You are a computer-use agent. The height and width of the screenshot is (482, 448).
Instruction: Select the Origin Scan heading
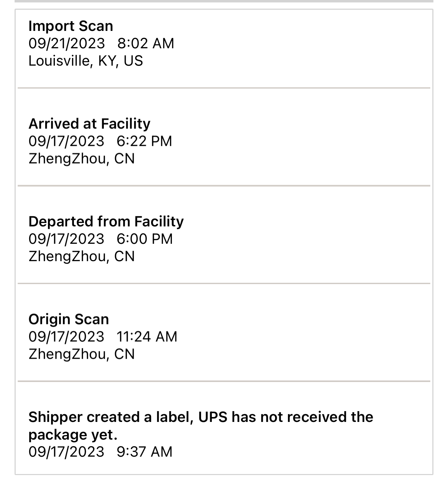point(68,319)
